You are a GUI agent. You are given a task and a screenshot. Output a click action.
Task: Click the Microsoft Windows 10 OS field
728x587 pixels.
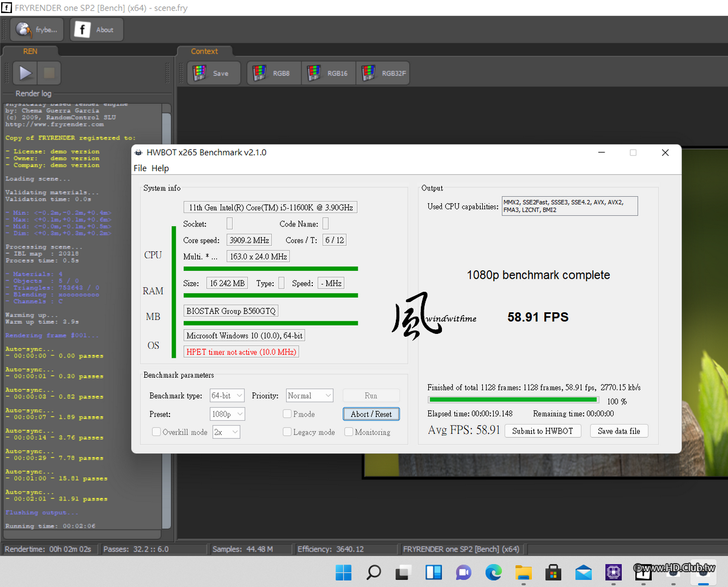click(244, 336)
